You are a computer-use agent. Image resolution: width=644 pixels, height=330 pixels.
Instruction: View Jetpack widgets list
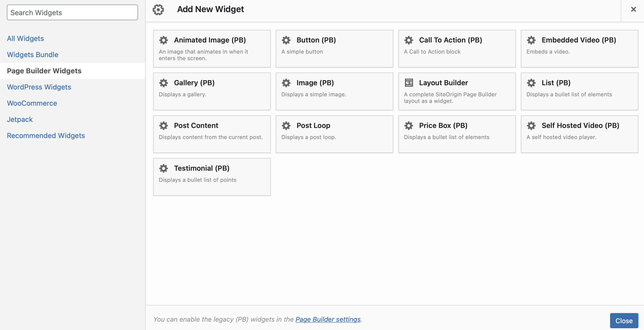(x=20, y=119)
